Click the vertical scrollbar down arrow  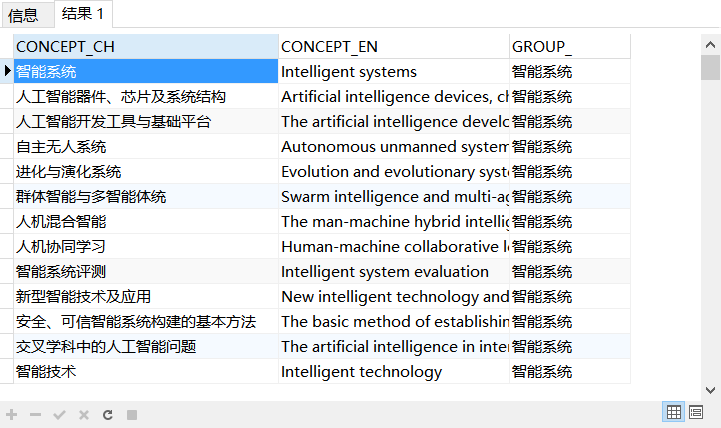click(x=710, y=389)
